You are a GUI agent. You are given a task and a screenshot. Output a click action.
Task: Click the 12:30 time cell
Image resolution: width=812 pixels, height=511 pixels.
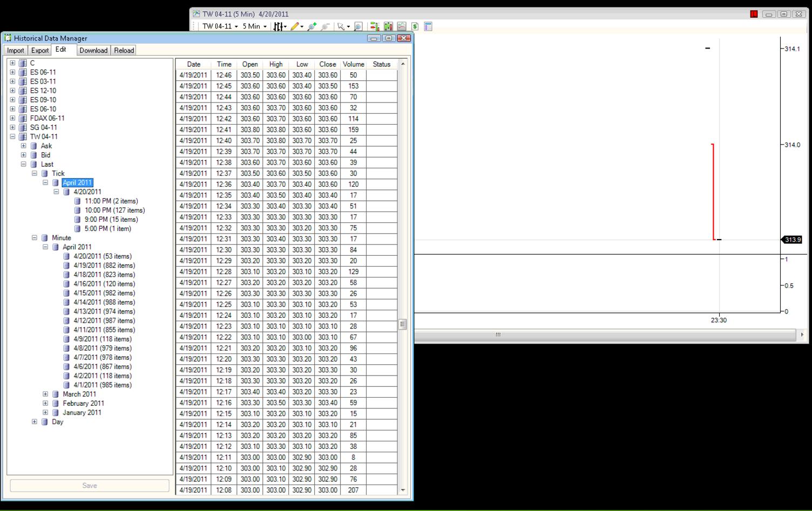click(x=224, y=250)
